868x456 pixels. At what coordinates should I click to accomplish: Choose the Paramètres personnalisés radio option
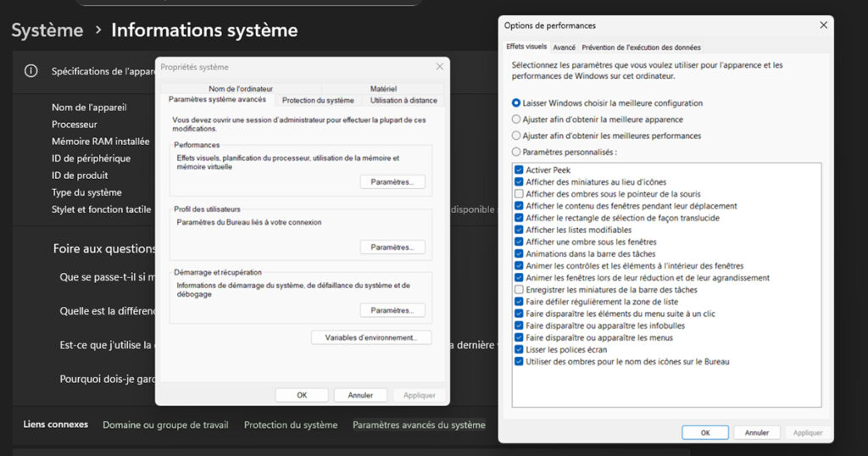[516, 153]
